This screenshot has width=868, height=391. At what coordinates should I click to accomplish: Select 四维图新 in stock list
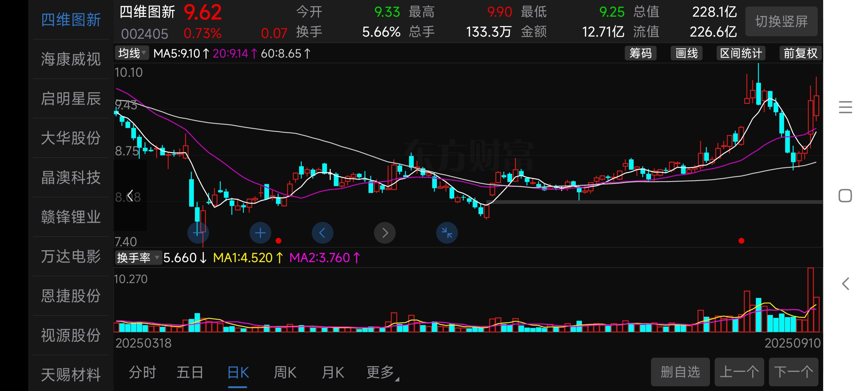71,20
